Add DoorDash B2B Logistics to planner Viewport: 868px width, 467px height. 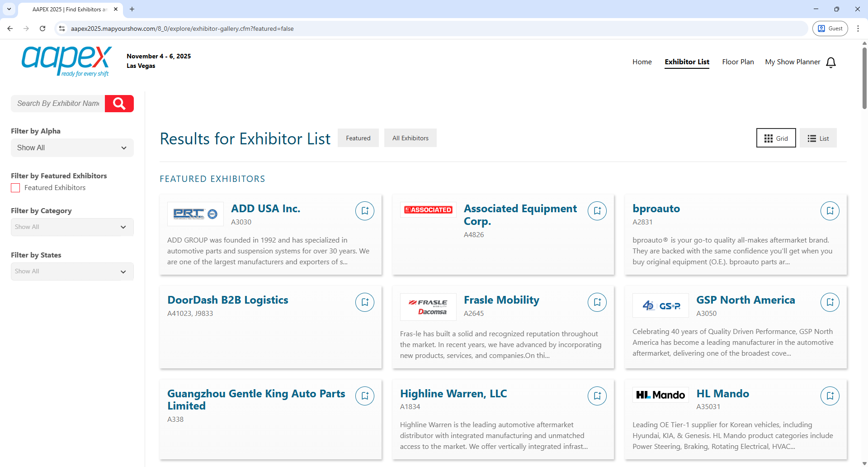click(365, 302)
